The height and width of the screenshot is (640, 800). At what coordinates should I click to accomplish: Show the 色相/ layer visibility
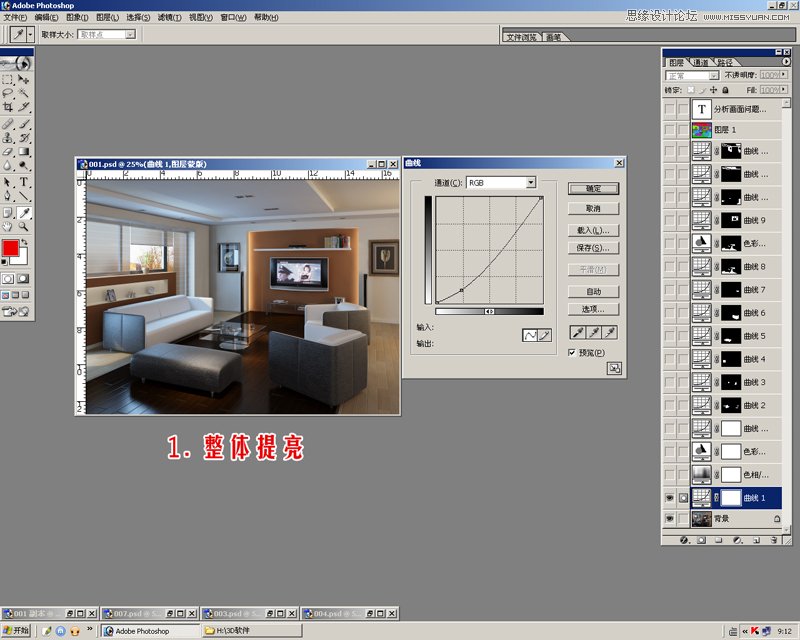(x=669, y=475)
